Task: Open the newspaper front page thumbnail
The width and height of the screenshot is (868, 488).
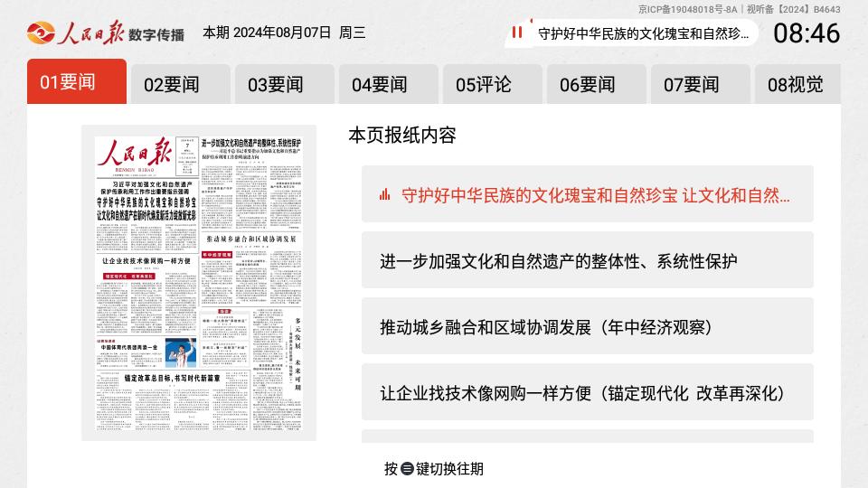Action: pyautogui.click(x=199, y=282)
